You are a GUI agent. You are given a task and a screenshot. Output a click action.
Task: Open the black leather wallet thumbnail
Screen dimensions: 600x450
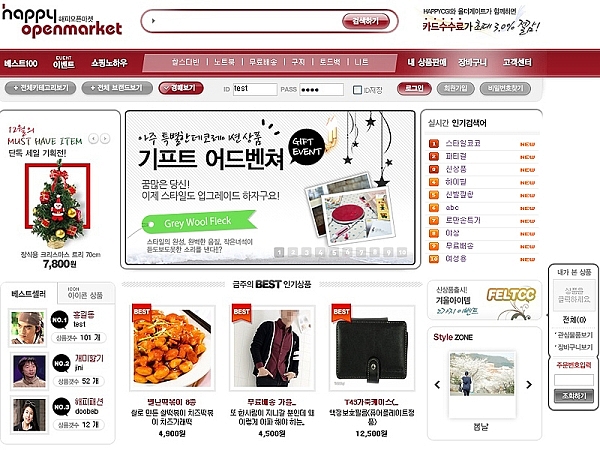tap(372, 348)
